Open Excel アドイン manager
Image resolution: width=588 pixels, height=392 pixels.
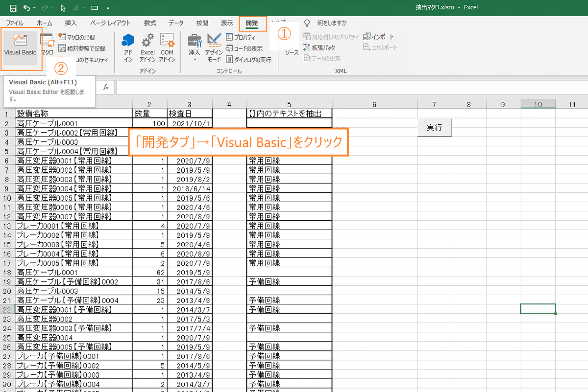(147, 47)
